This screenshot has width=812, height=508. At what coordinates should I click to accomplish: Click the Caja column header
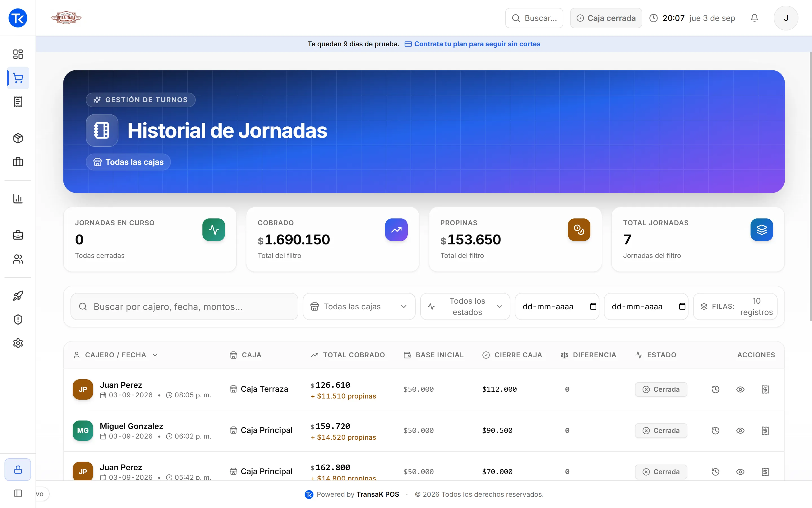(x=245, y=355)
